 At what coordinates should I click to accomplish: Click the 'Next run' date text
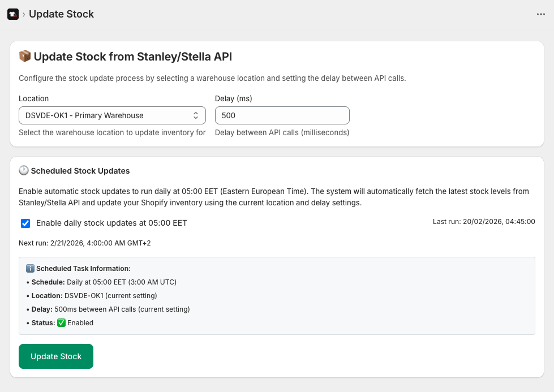[x=85, y=243]
